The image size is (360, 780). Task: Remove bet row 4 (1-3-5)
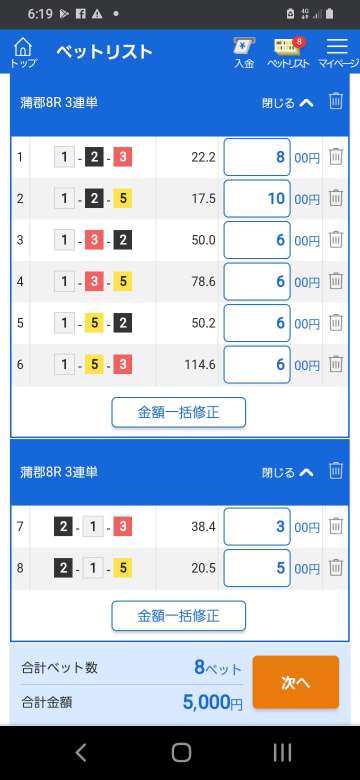pyautogui.click(x=336, y=282)
